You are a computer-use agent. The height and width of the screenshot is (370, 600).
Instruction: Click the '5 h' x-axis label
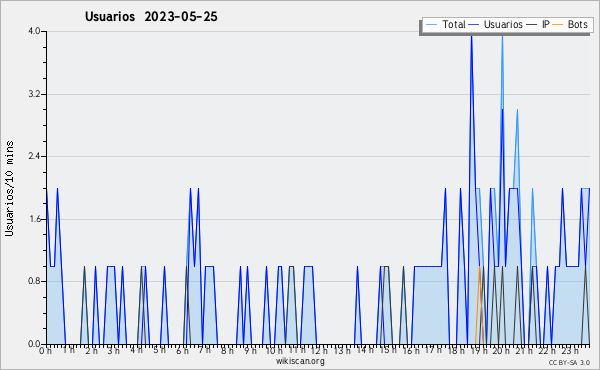(x=159, y=350)
